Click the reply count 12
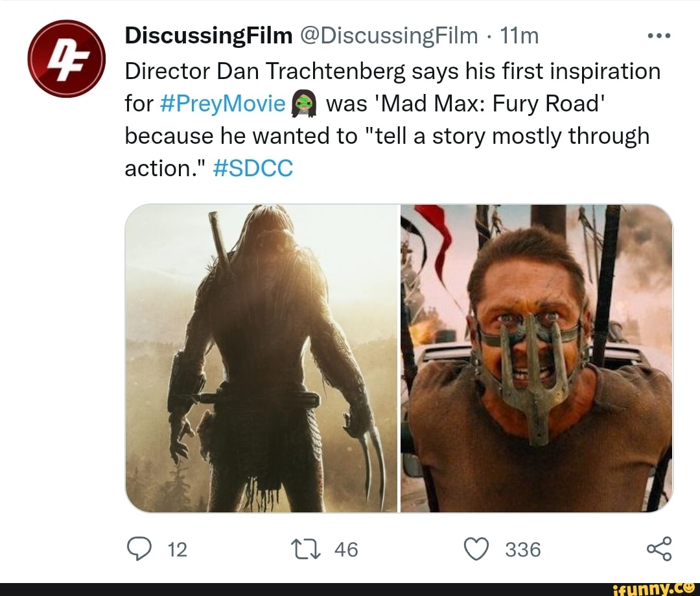The image size is (700, 596). [x=177, y=549]
